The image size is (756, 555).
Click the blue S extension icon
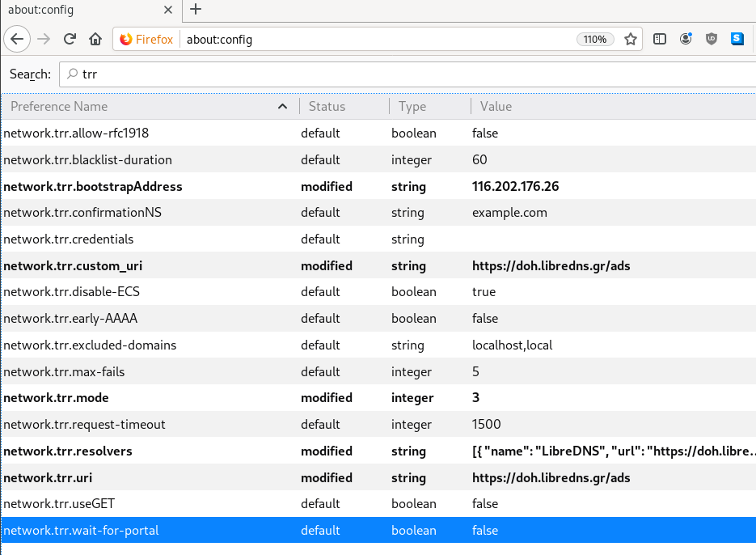pyautogui.click(x=737, y=39)
